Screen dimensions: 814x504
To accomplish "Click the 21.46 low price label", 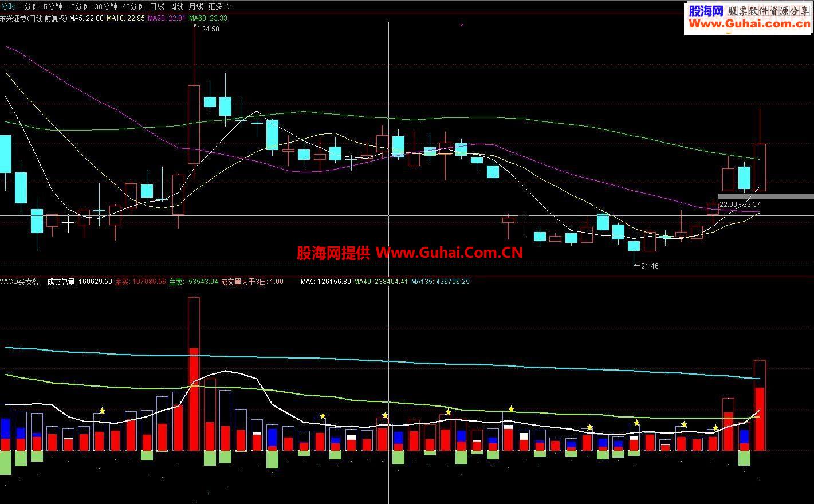I will pos(650,266).
